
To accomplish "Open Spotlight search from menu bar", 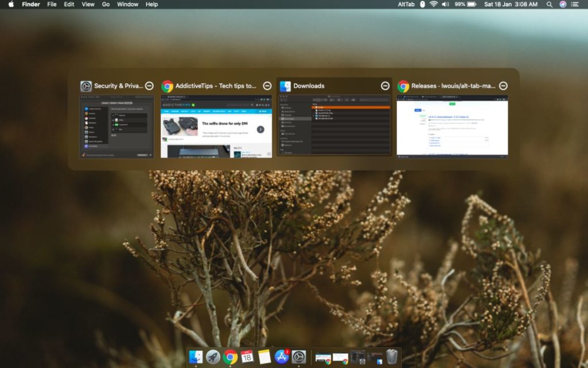I will click(549, 4).
